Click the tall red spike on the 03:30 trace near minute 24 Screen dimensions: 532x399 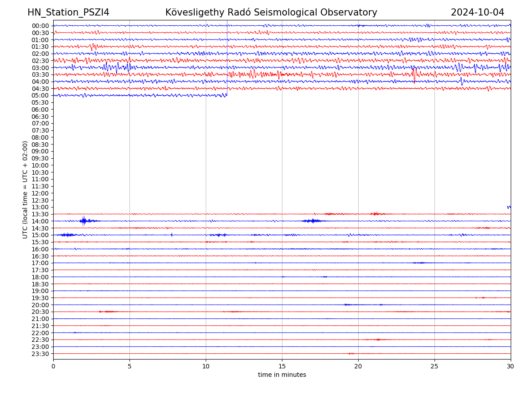(x=414, y=75)
